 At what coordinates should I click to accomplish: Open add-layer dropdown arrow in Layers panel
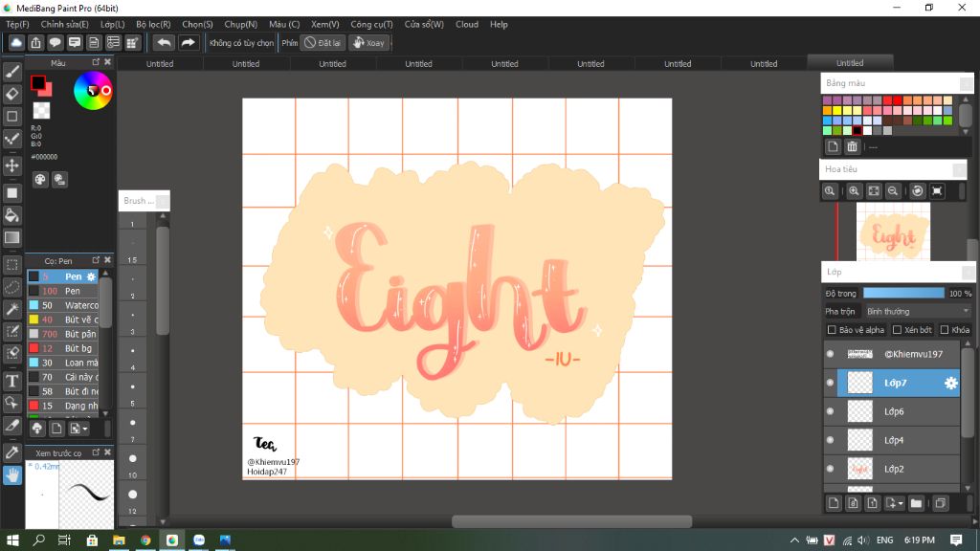tap(901, 503)
